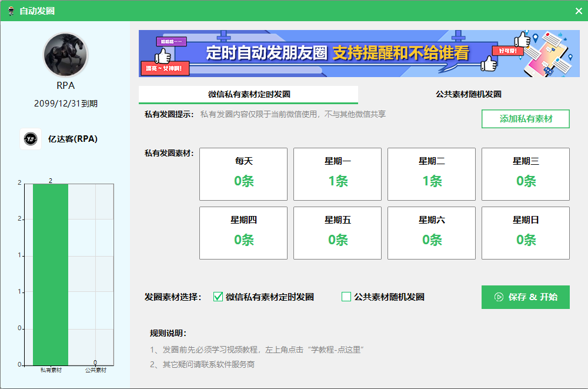The height and width of the screenshot is (389, 588).
Task: Click the play icon on 保存 & 开始
Action: pyautogui.click(x=499, y=297)
